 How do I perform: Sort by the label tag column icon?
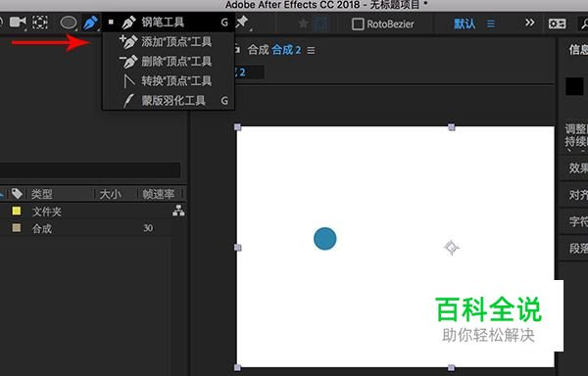click(x=17, y=194)
